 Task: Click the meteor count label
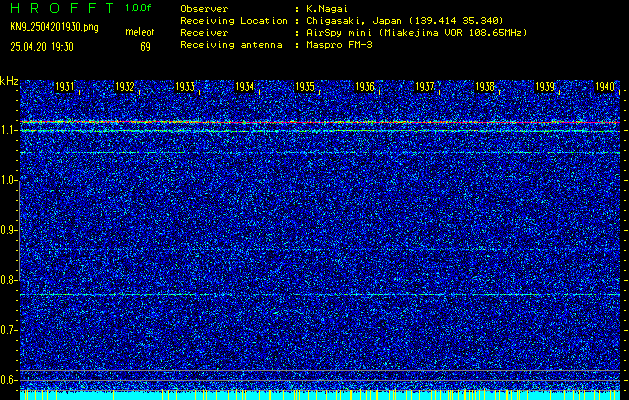(140, 32)
